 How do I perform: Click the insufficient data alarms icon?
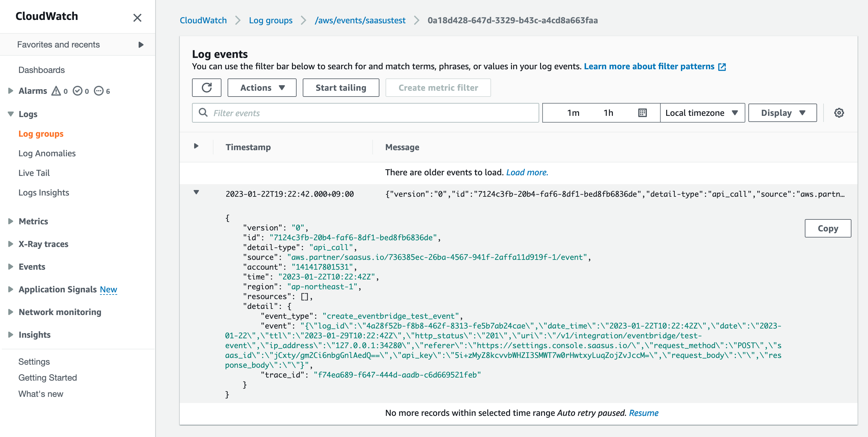coord(99,91)
